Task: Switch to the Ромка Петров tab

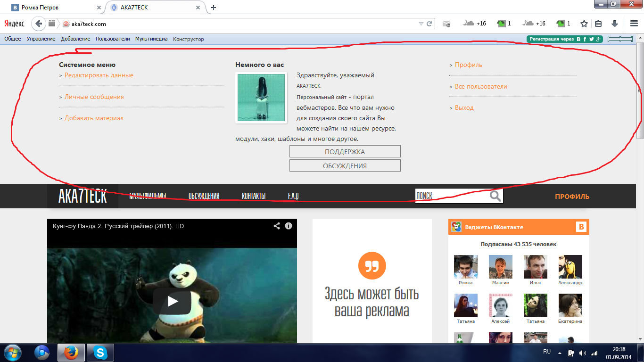Action: click(56, 8)
